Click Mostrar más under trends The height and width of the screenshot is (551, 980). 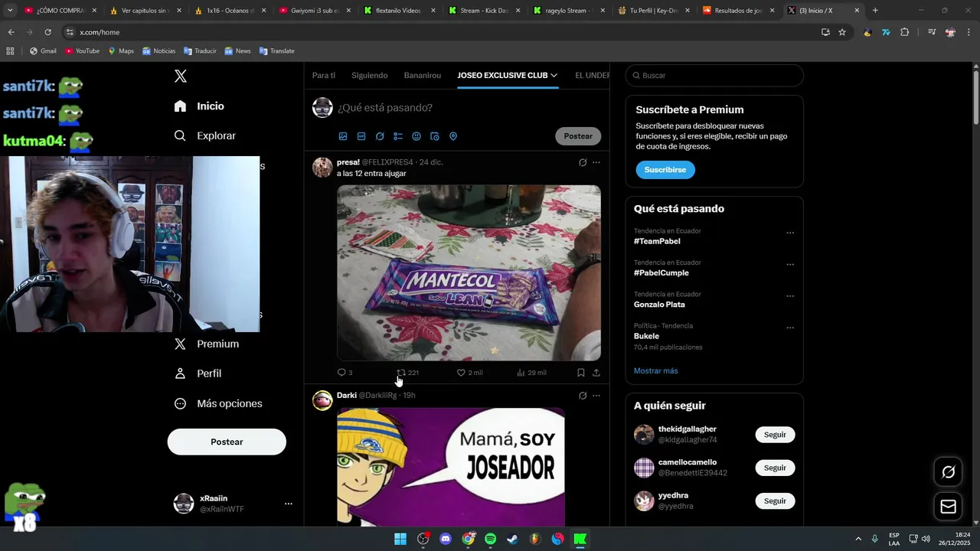pos(655,371)
